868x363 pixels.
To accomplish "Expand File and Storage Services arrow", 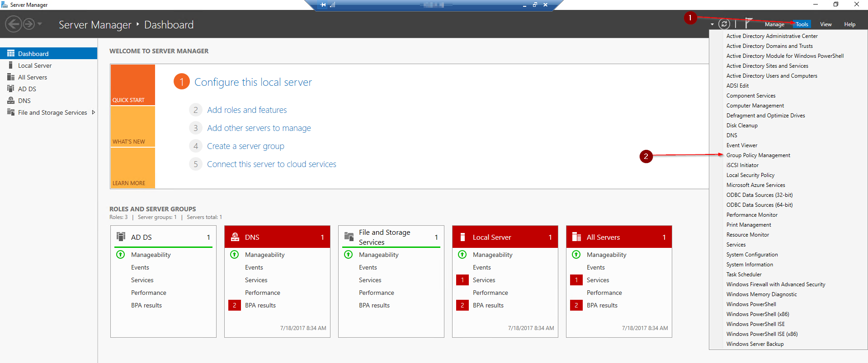I will point(93,112).
